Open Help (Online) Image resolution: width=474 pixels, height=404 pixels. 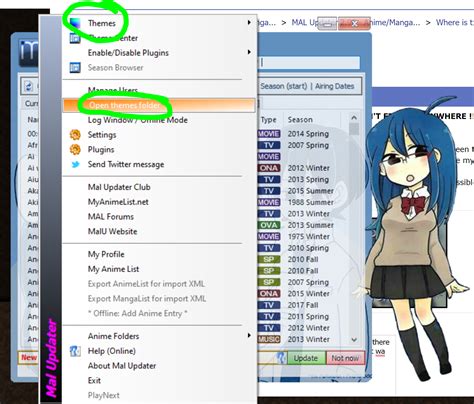point(112,351)
